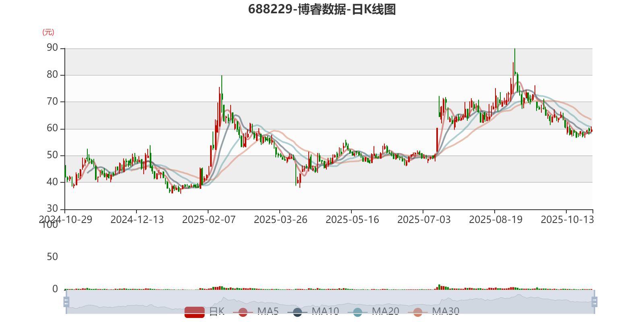Screen dimensions: 644x322
Task: Grab the right handle of zoom slider
Action: [594, 302]
